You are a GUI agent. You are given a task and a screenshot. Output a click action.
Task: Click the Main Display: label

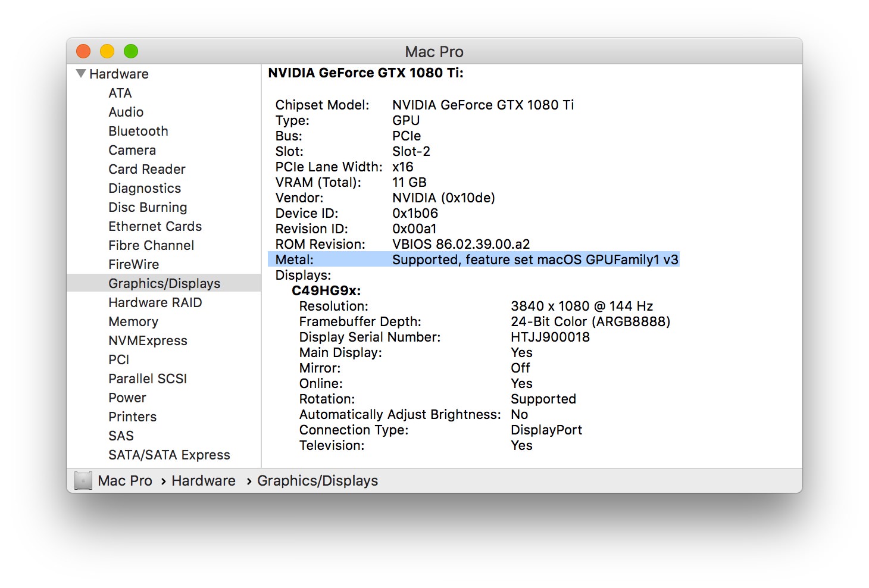[340, 352]
